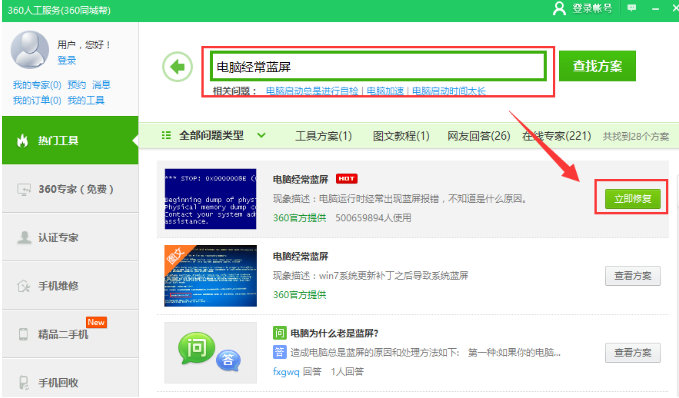The height and width of the screenshot is (398, 679).
Task: Click the 立即修复 button
Action: click(633, 199)
